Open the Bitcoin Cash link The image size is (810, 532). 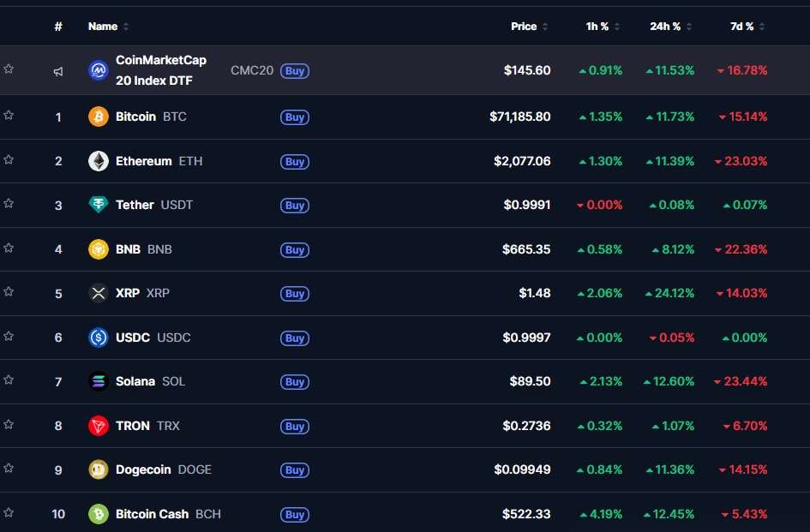tap(152, 514)
